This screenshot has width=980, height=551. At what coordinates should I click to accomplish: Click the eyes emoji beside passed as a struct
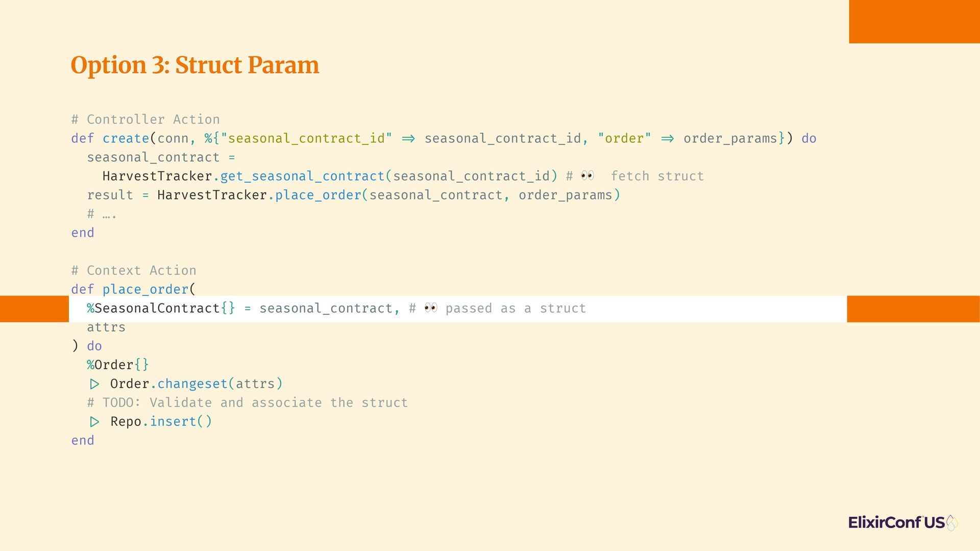coord(431,308)
